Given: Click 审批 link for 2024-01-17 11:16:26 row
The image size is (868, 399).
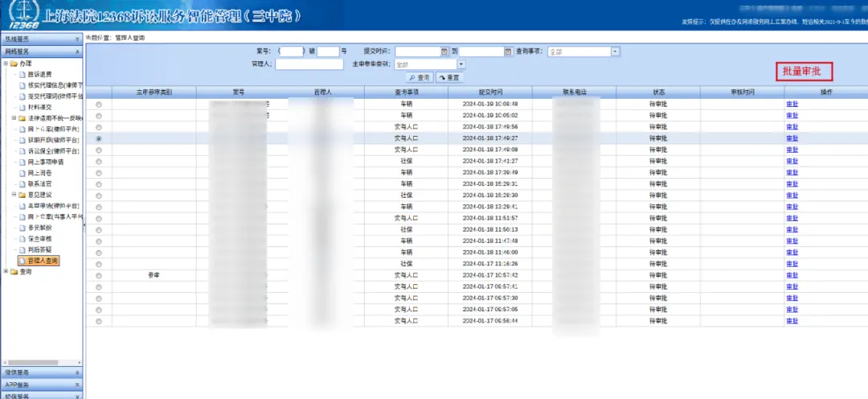Looking at the screenshot, I should tap(792, 264).
